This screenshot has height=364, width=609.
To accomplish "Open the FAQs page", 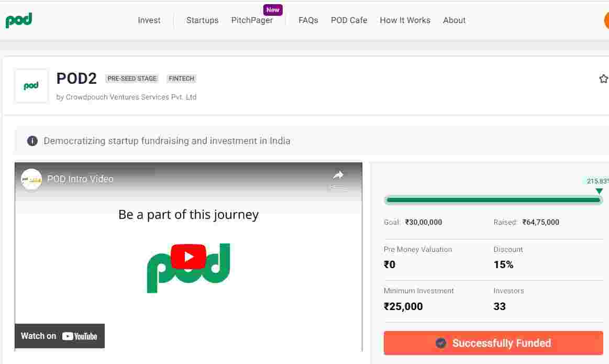I will pyautogui.click(x=308, y=20).
